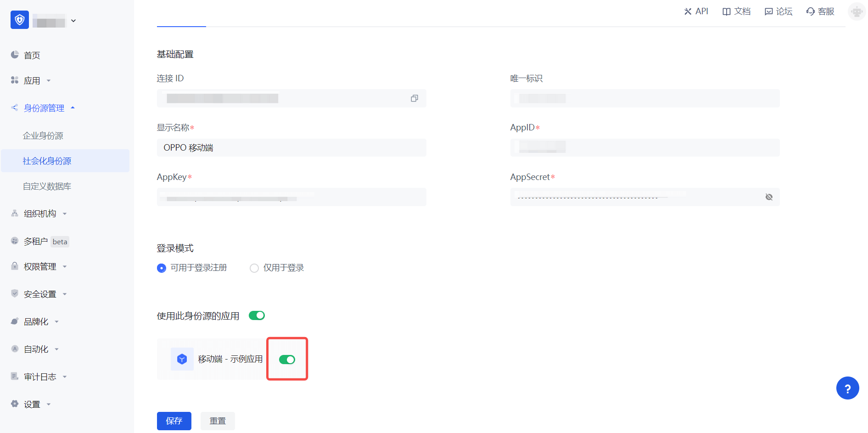The height and width of the screenshot is (433, 868).
Task: Click the shield logo icon at top left
Action: click(x=20, y=20)
